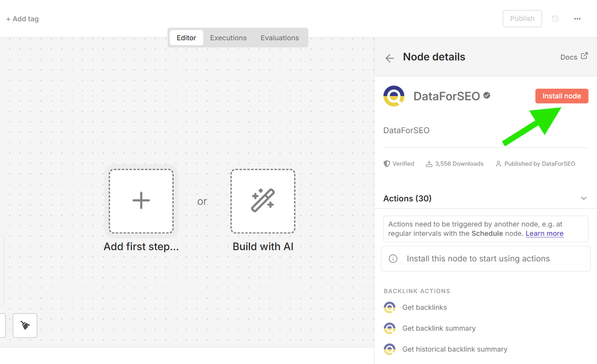Open the workflow history clock icon
597x364 pixels.
pos(555,19)
